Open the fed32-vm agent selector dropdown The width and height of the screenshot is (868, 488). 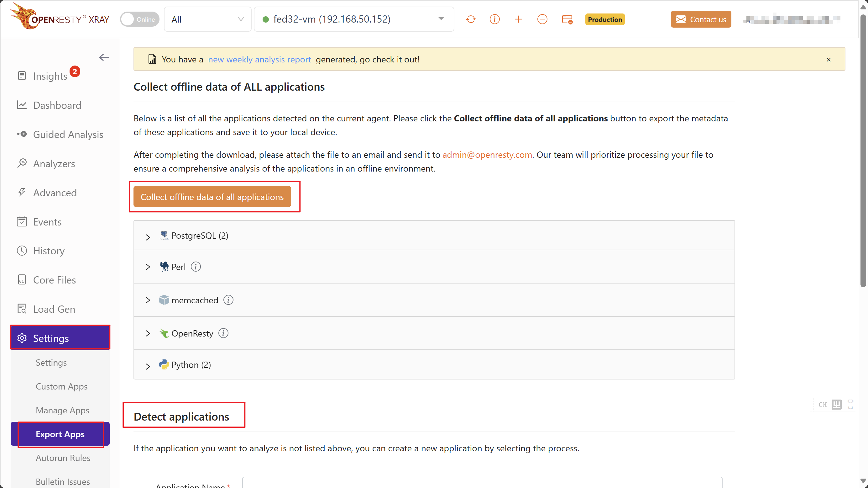353,19
